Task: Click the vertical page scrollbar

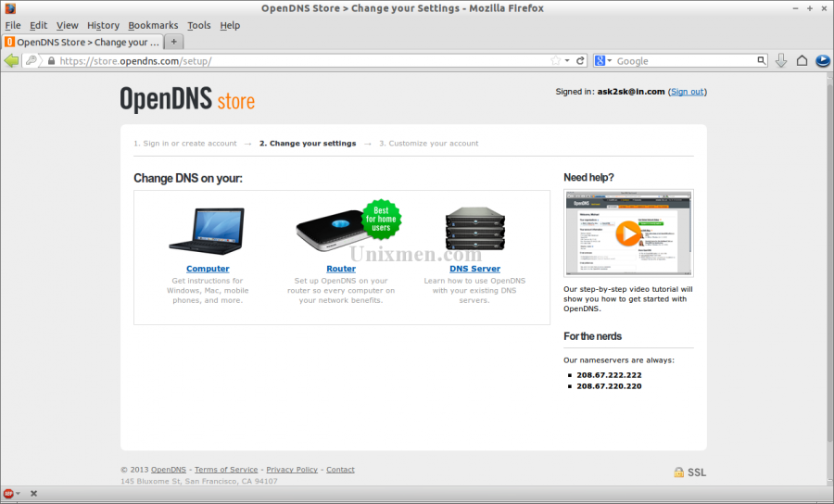Action: [x=829, y=263]
